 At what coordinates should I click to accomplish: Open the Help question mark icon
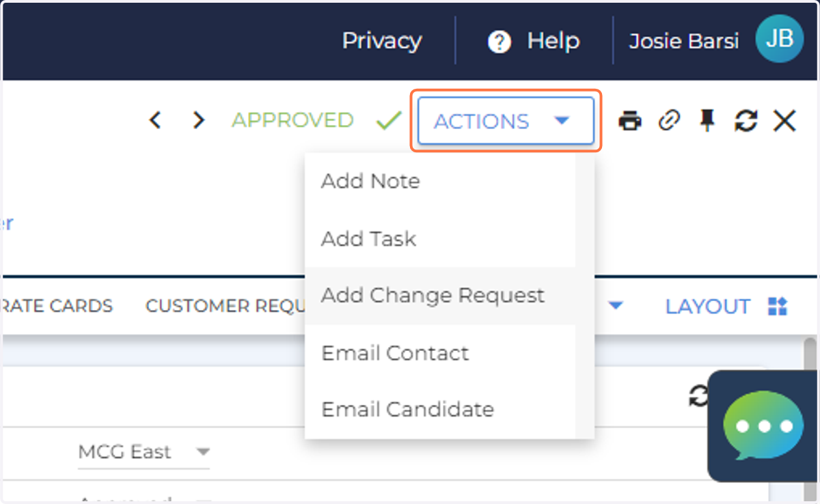(500, 42)
